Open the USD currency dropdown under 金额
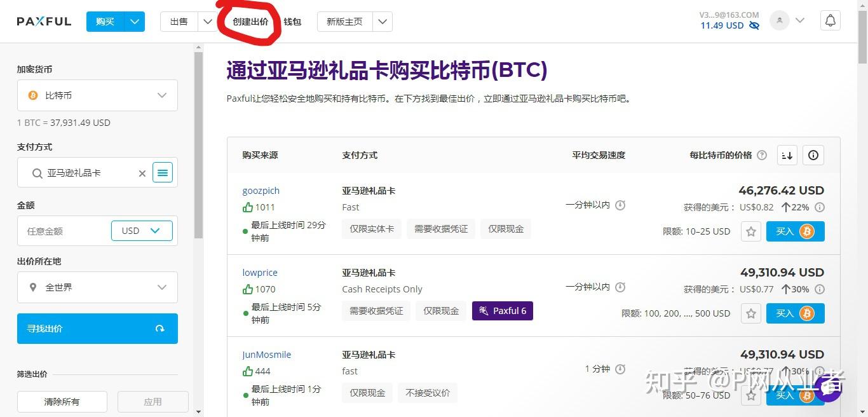The height and width of the screenshot is (417, 868). (x=141, y=230)
